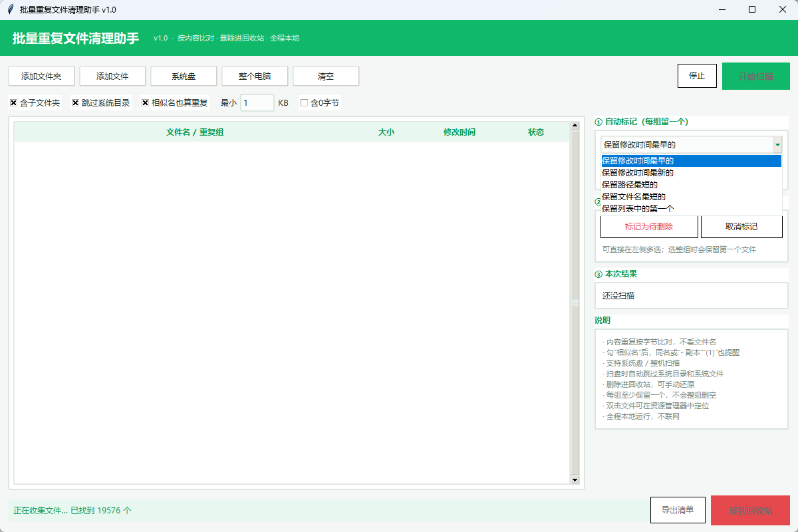Choose 保留文件名最短的 option

coord(691,196)
